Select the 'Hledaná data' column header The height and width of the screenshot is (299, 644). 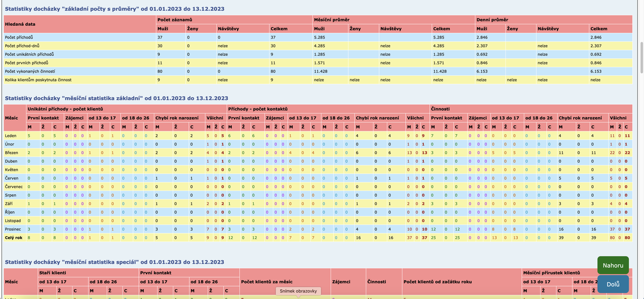[x=20, y=24]
